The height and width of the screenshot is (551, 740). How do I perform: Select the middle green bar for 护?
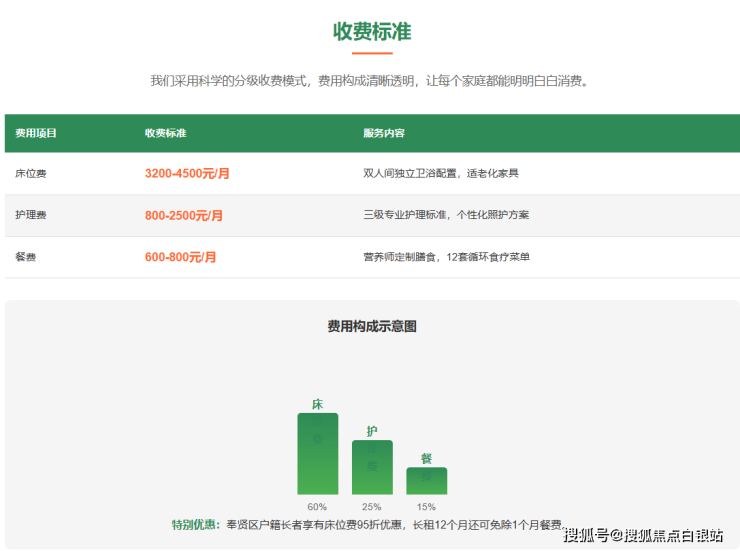click(372, 468)
